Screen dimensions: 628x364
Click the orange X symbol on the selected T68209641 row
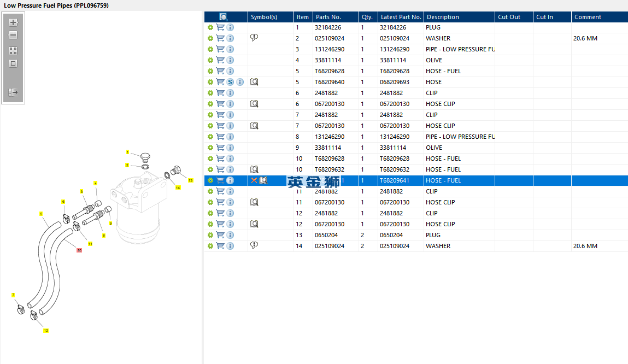pyautogui.click(x=254, y=180)
